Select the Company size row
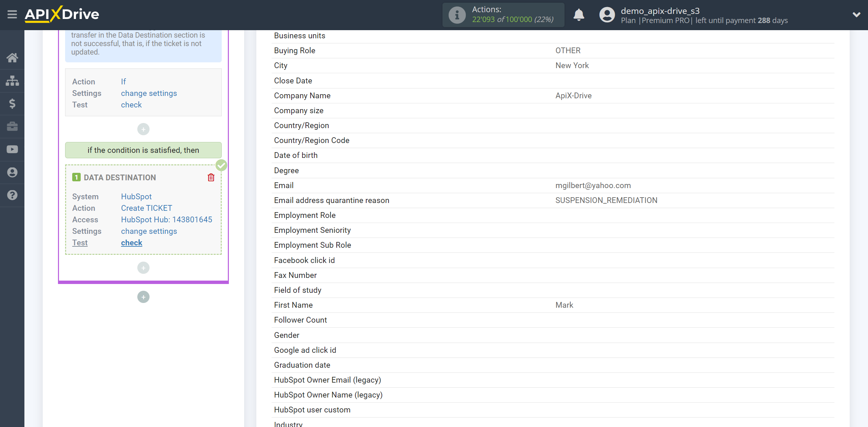The height and width of the screenshot is (427, 868). (553, 110)
